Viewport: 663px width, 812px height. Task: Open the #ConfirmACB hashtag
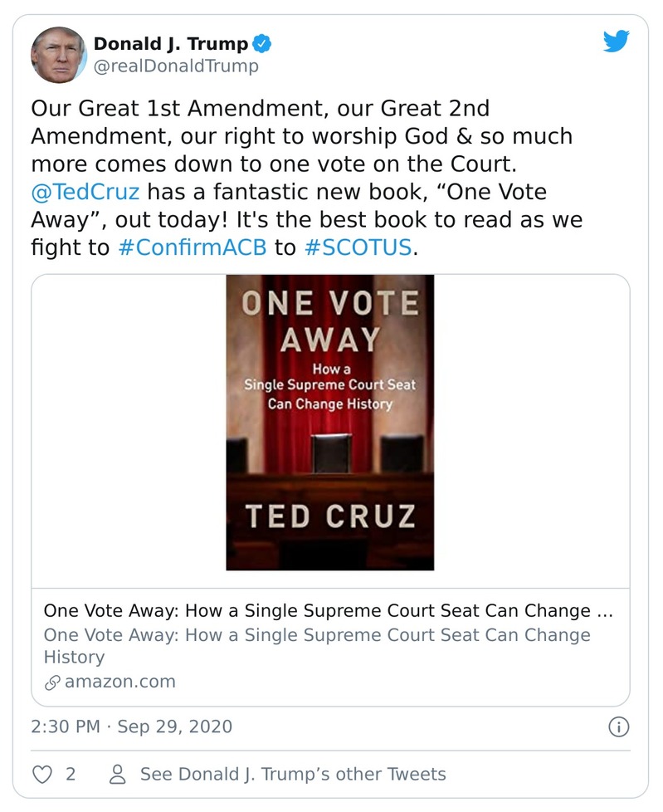coord(192,248)
